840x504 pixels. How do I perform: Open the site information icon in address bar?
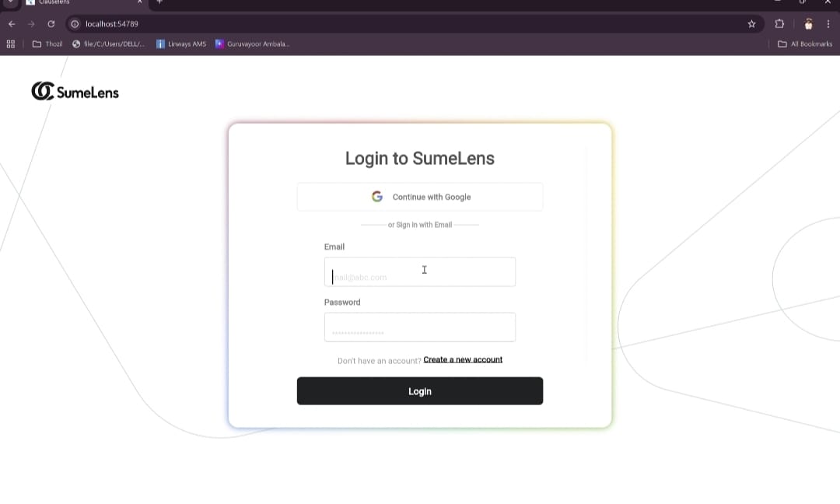75,24
